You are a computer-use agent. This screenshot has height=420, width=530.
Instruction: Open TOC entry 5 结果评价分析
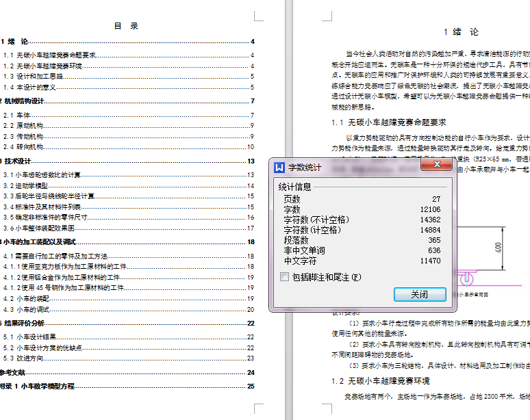pyautogui.click(x=127, y=323)
